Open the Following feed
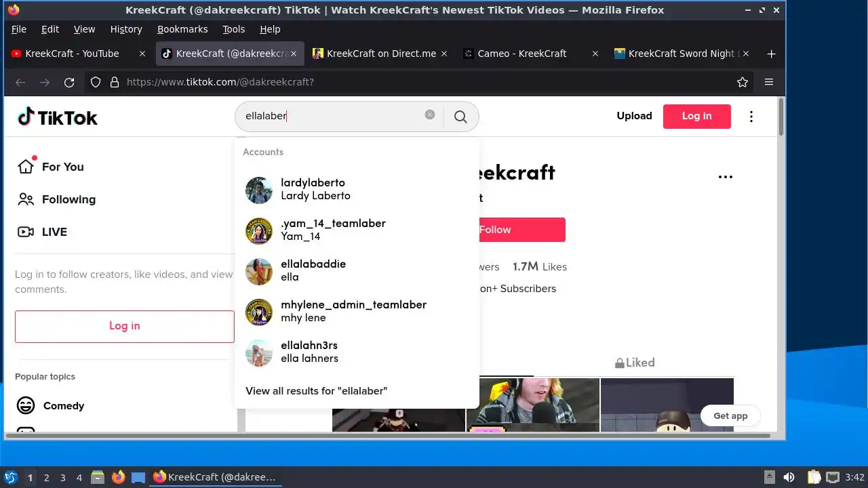 [x=57, y=199]
